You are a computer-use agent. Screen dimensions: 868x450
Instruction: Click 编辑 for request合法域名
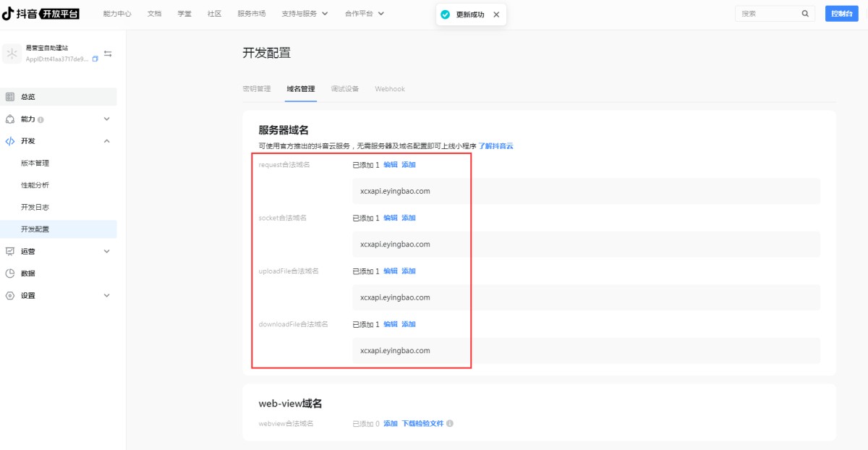391,165
